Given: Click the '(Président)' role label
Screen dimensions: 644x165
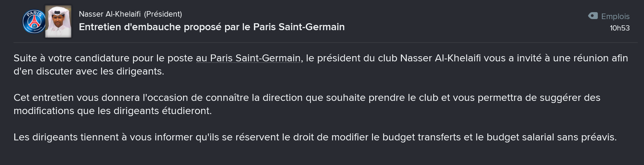Looking at the screenshot, I should point(163,14).
